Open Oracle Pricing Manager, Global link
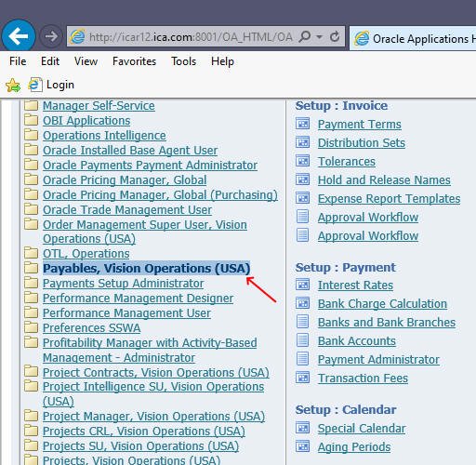The width and height of the screenshot is (476, 465). point(125,180)
